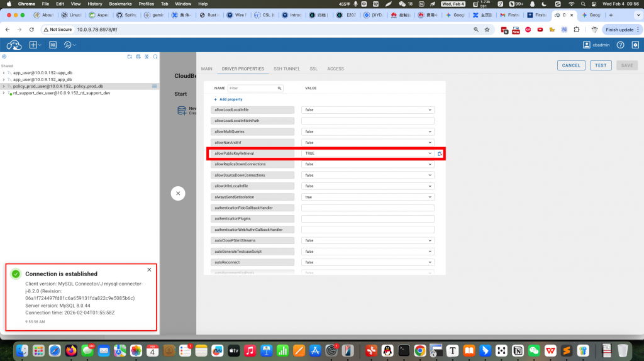Open the new connection plus menu

click(34, 45)
